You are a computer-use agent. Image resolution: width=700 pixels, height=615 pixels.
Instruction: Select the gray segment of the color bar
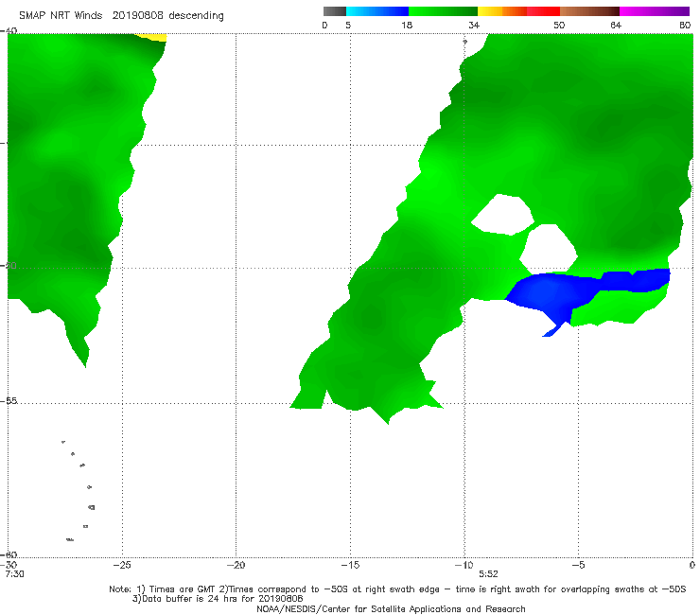(x=334, y=11)
